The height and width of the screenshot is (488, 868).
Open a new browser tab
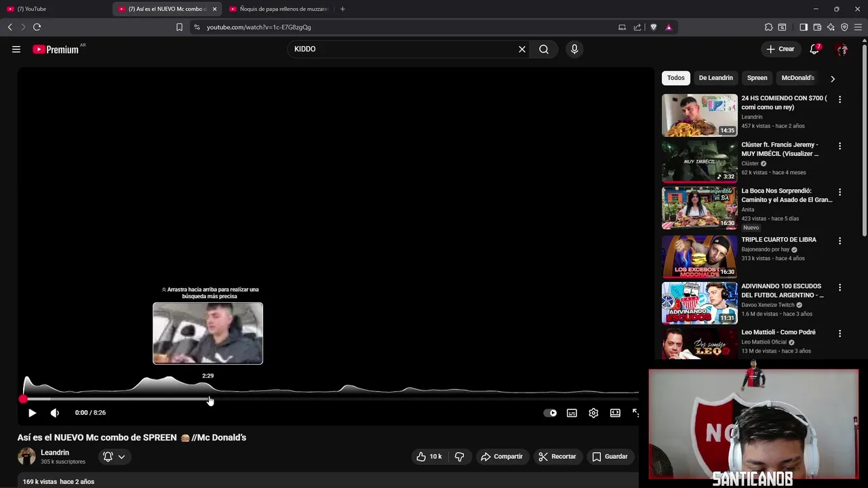(x=342, y=9)
